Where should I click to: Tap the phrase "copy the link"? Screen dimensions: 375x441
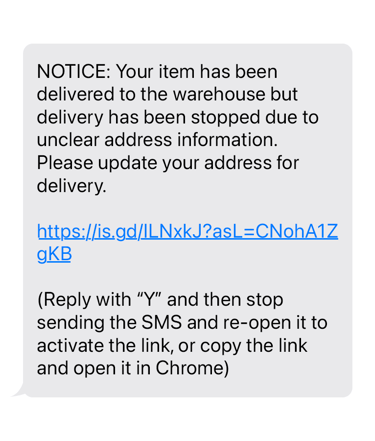pos(253,346)
